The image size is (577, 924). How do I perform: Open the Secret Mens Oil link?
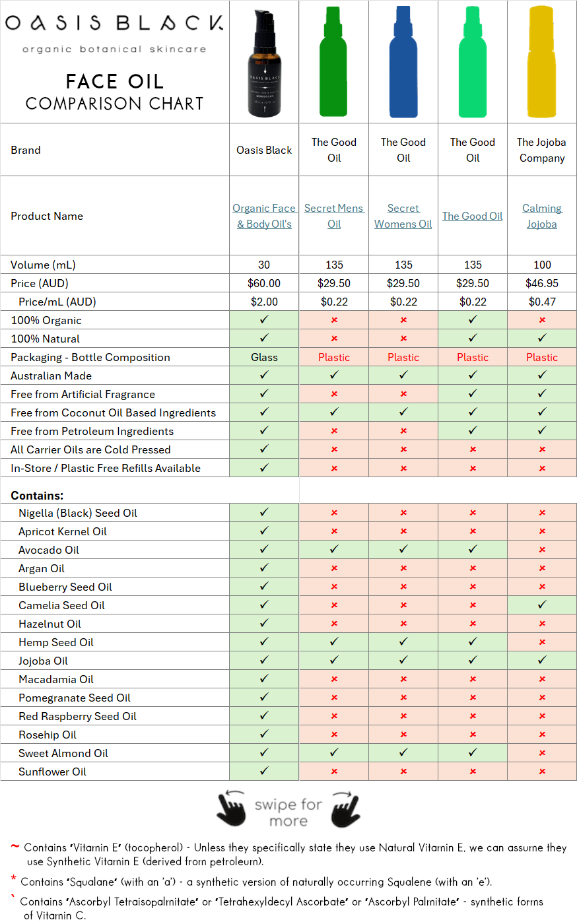click(x=334, y=216)
